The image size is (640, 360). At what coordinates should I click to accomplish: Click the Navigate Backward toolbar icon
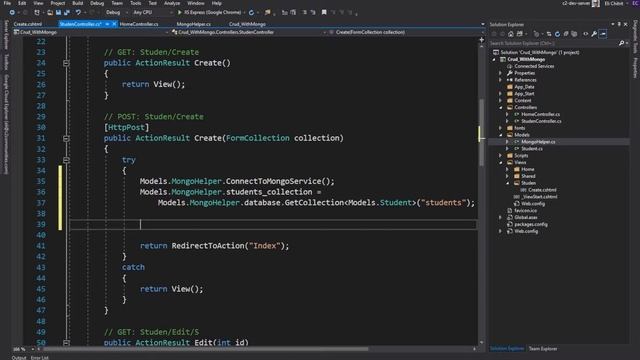point(12,12)
